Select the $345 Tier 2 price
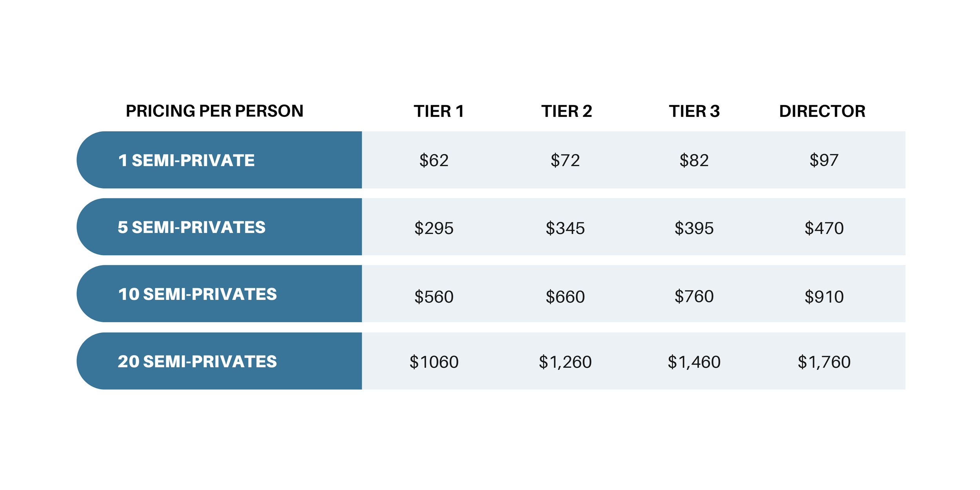The width and height of the screenshot is (980, 490). (x=565, y=228)
